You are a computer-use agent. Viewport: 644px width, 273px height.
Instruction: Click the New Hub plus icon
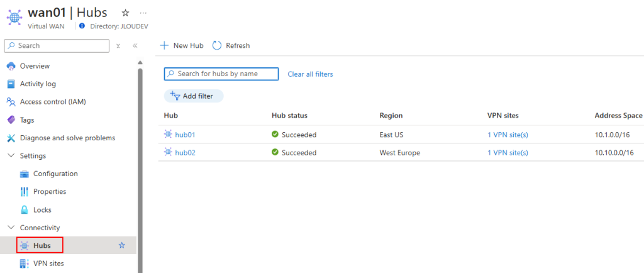coord(164,45)
